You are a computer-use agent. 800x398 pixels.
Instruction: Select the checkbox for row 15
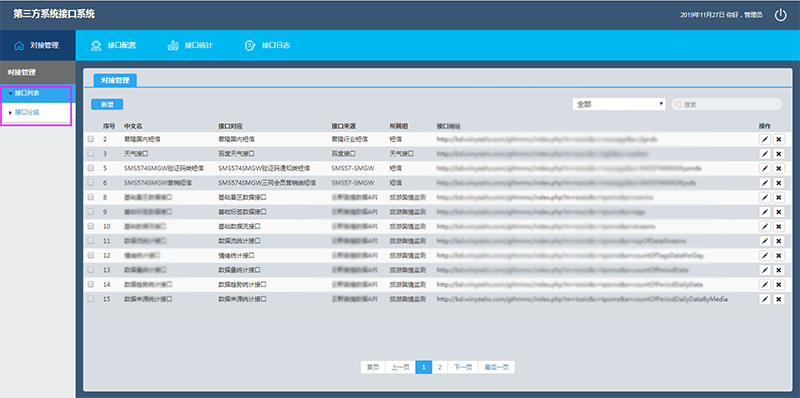coord(91,299)
